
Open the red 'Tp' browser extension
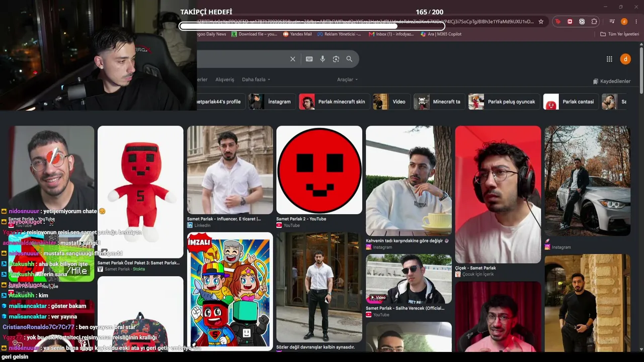click(x=557, y=22)
